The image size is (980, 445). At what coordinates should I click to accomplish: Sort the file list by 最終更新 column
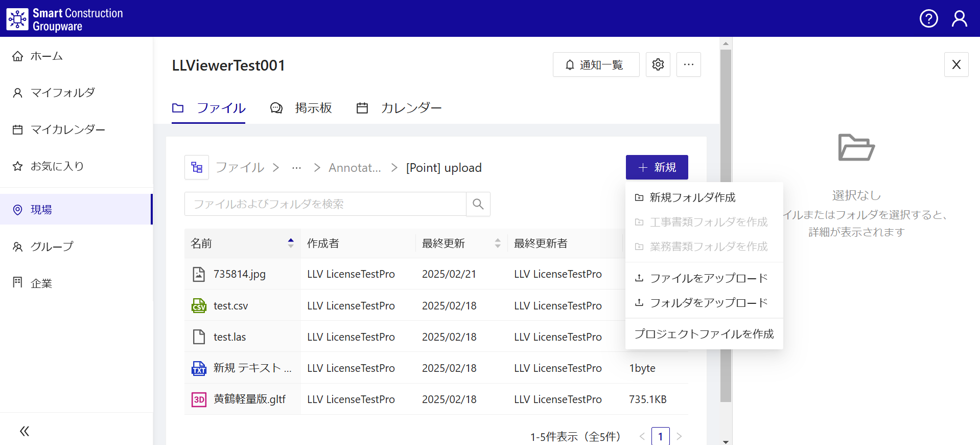click(497, 243)
